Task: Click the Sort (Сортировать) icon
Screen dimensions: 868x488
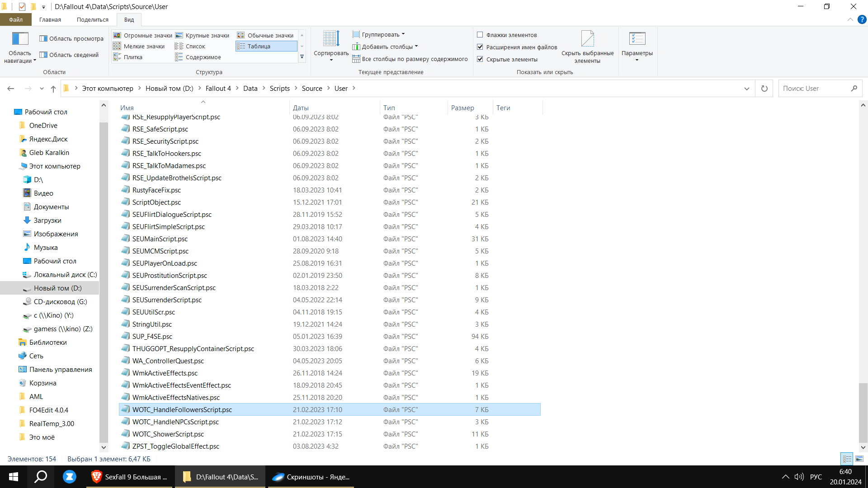Action: tap(331, 39)
